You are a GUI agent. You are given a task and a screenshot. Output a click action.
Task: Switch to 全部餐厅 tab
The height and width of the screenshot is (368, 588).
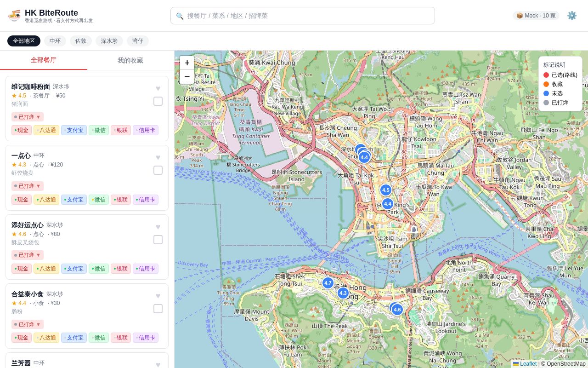[x=44, y=60]
